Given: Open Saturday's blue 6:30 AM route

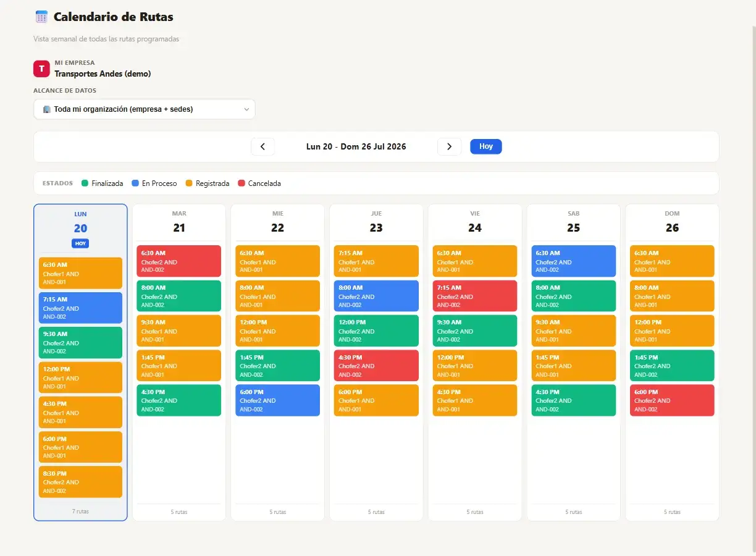Looking at the screenshot, I should 574,261.
